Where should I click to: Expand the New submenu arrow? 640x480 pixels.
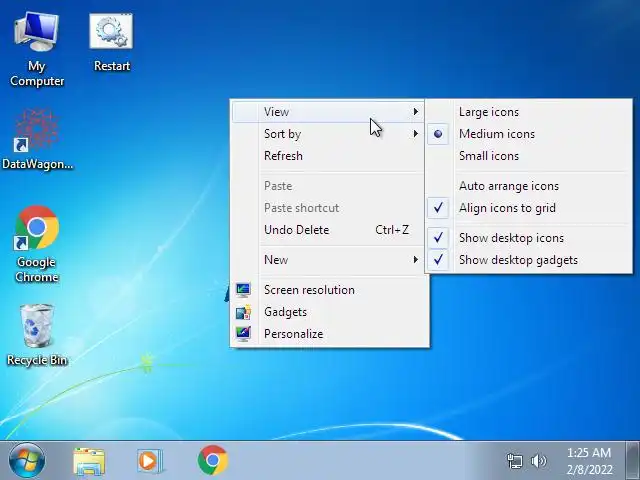[416, 260]
